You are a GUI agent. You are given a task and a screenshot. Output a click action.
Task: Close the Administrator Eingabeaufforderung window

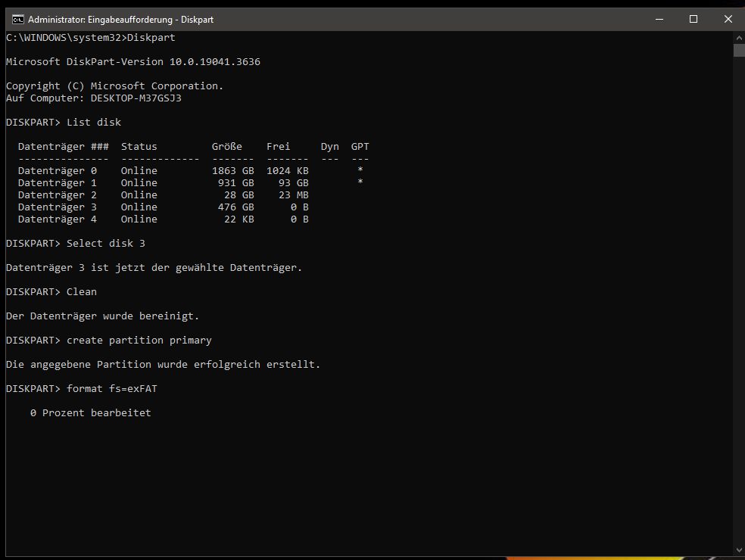tap(728, 20)
